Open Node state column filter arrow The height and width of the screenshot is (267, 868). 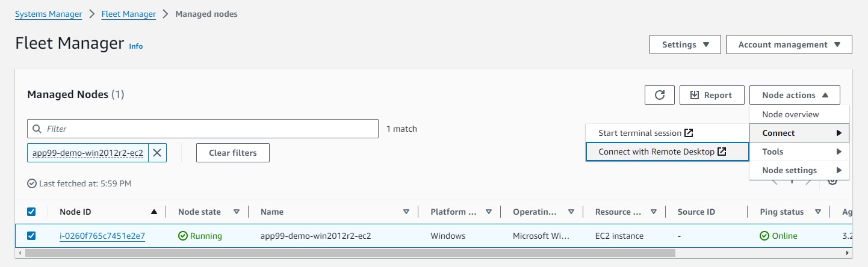click(x=237, y=212)
